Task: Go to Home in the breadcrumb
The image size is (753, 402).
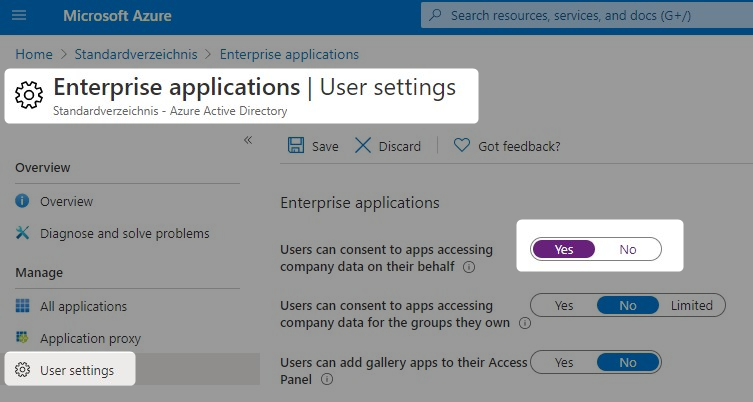Action: (x=33, y=54)
